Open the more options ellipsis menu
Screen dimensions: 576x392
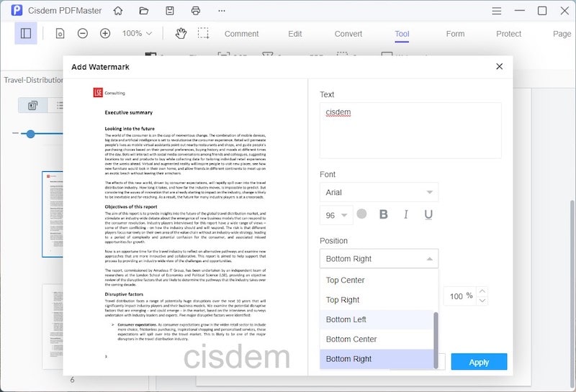[x=222, y=11]
